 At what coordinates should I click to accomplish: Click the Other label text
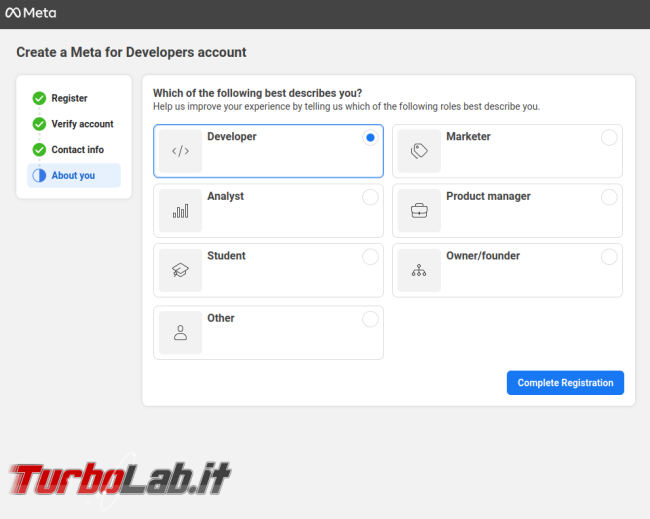tap(221, 318)
